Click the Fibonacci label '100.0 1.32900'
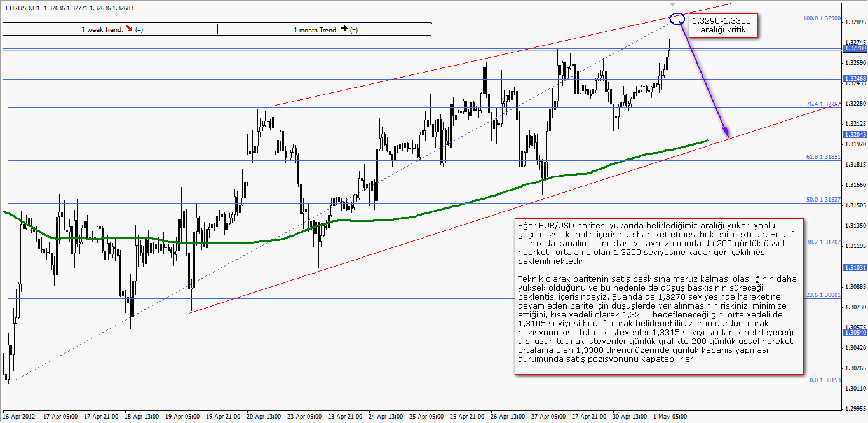Viewport: 868px width, 423px height. tap(822, 18)
